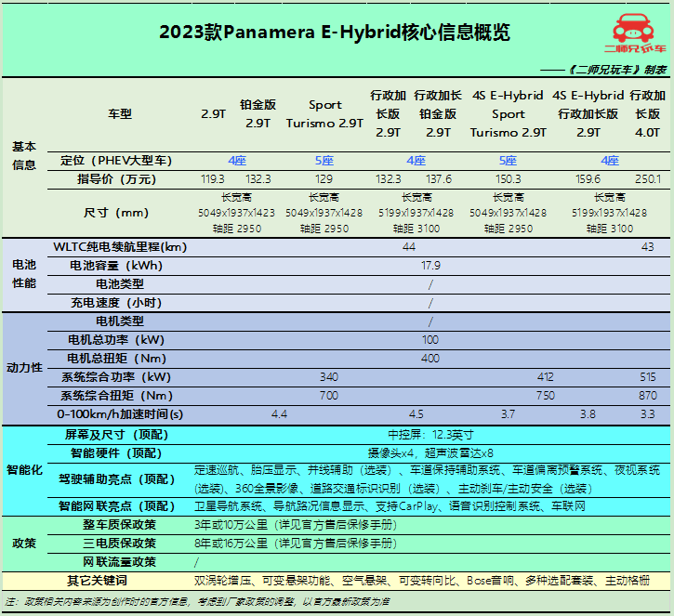Click the 系统综合扭矩（Nm）label
This screenshot has height=616, width=674.
click(116, 396)
